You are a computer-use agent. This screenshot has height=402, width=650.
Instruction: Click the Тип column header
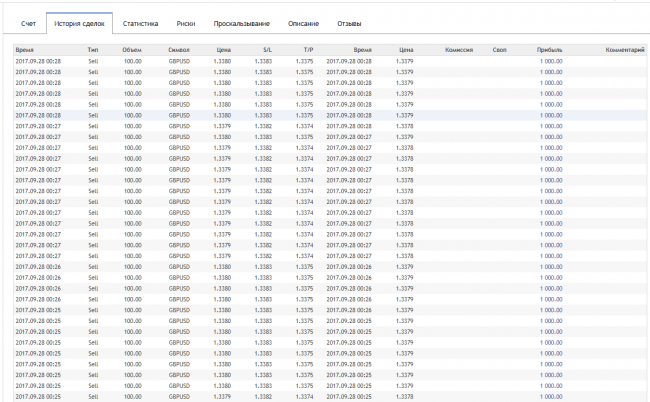click(x=93, y=48)
